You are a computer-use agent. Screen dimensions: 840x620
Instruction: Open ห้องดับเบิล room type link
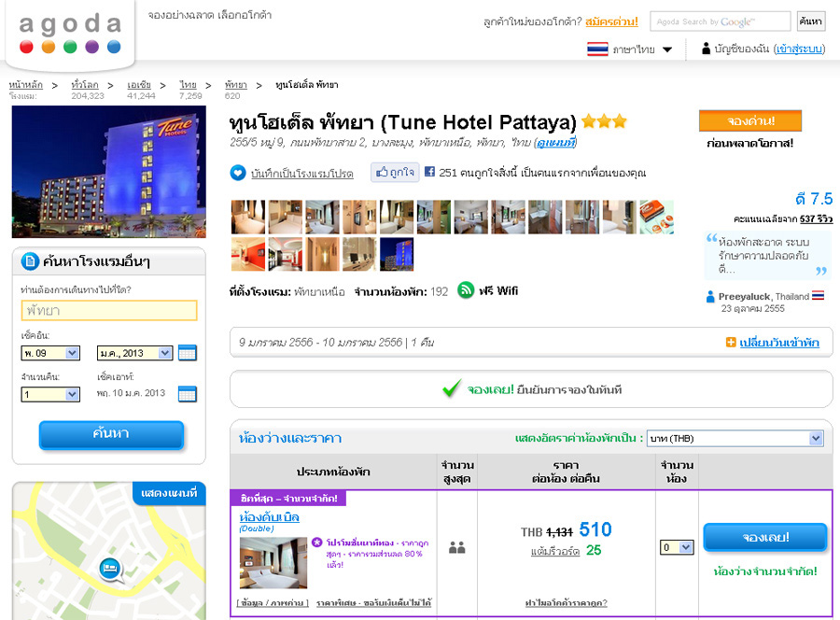click(269, 517)
